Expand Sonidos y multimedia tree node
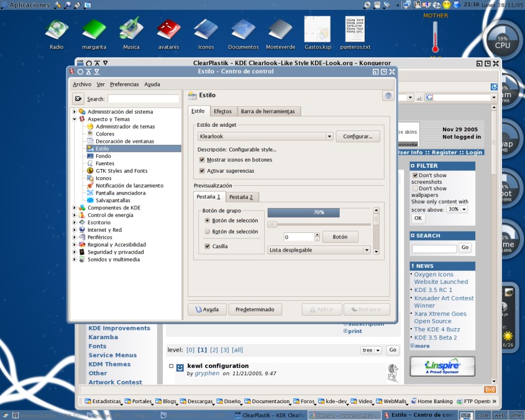 [x=75, y=259]
